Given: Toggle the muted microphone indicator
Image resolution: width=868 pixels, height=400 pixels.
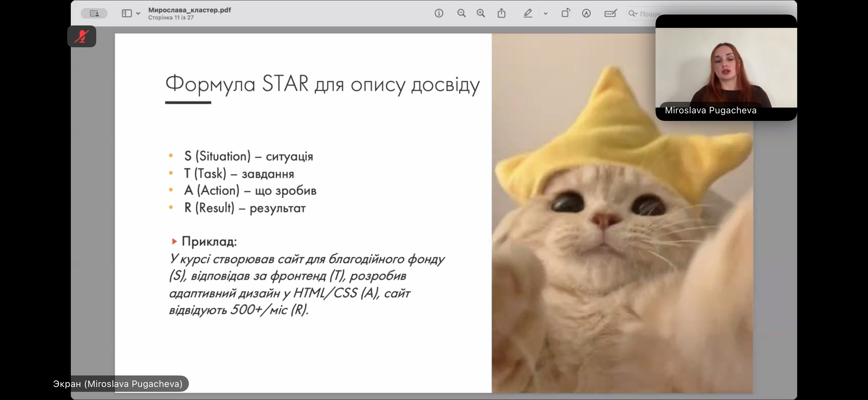Looking at the screenshot, I should click(81, 36).
